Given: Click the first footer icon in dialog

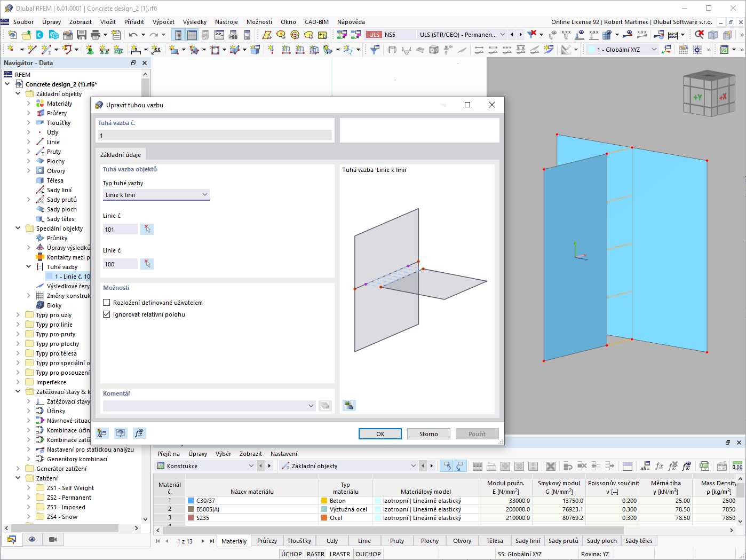Looking at the screenshot, I should click(102, 433).
